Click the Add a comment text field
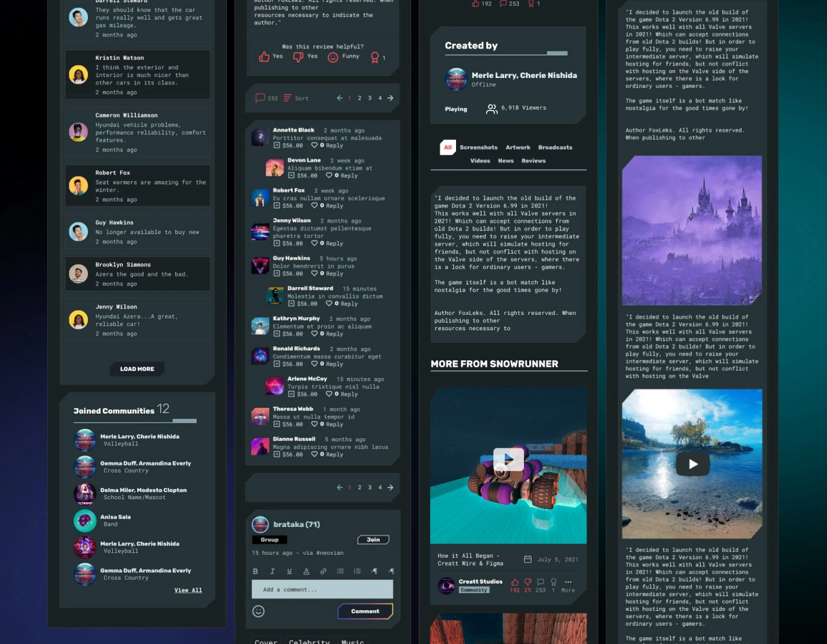Viewport: 827px width, 644px height. pos(322,590)
